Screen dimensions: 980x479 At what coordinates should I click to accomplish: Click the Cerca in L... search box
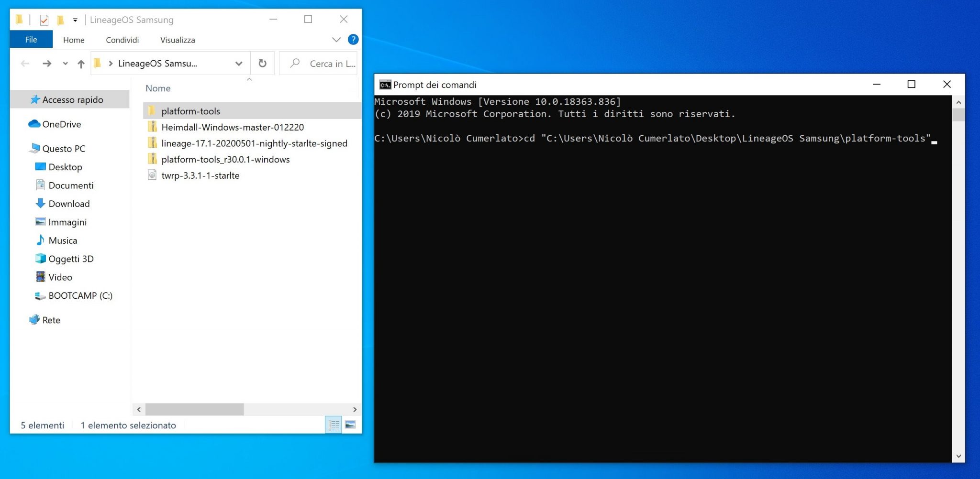pos(318,63)
